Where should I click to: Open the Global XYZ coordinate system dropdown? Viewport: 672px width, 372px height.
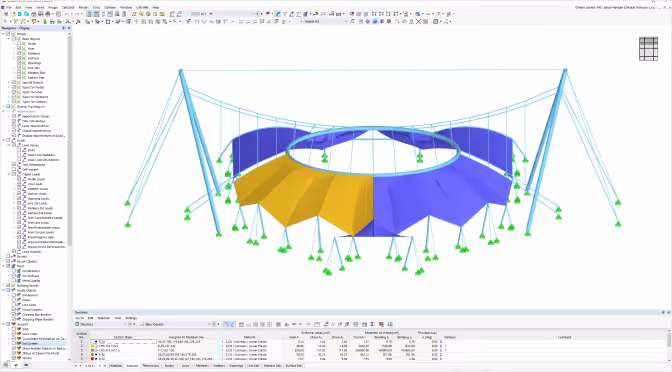(322, 21)
